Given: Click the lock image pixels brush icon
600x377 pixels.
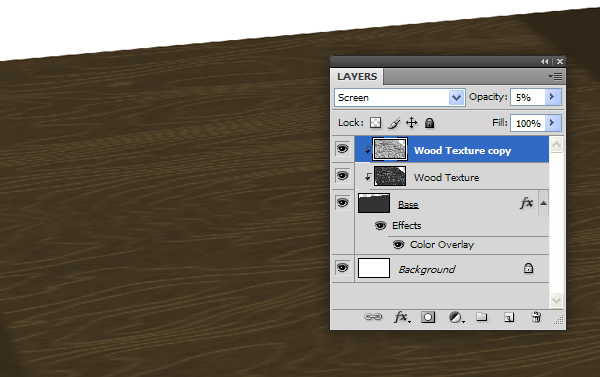Looking at the screenshot, I should pyautogui.click(x=394, y=123).
